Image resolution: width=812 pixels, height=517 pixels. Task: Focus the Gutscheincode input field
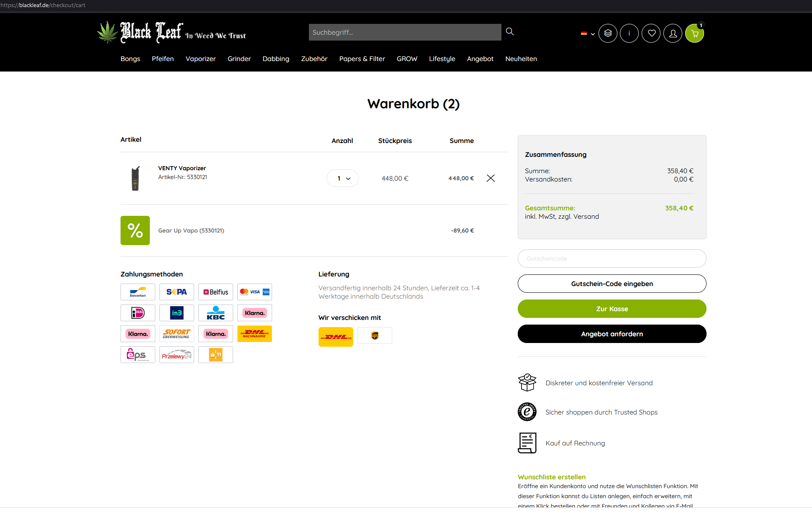612,258
